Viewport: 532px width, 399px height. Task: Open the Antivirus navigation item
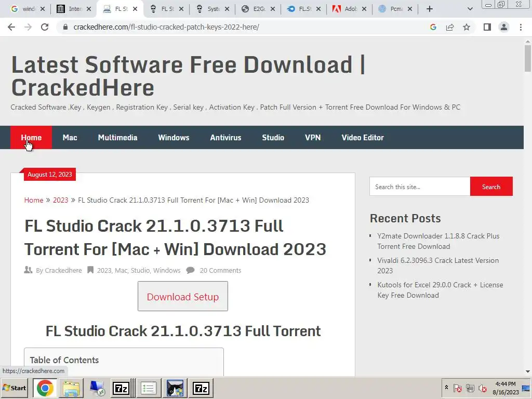point(225,137)
